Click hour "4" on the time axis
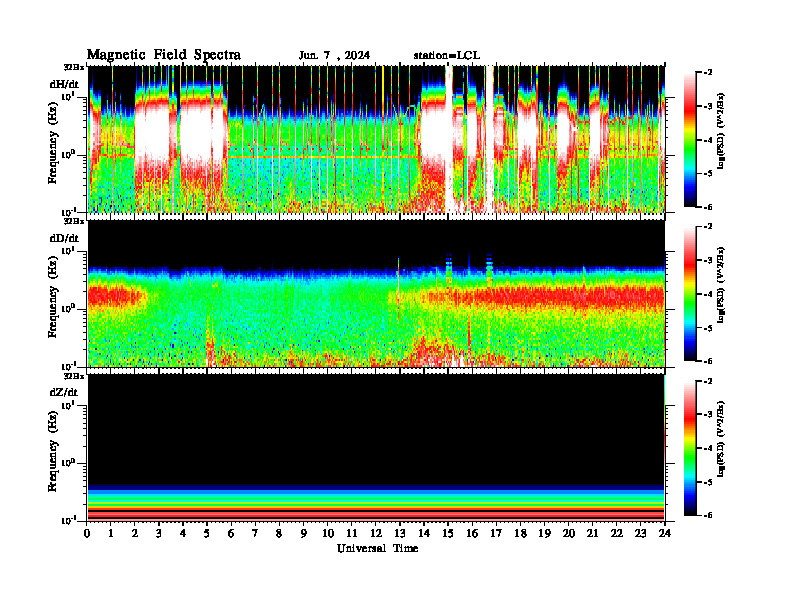 (x=183, y=533)
